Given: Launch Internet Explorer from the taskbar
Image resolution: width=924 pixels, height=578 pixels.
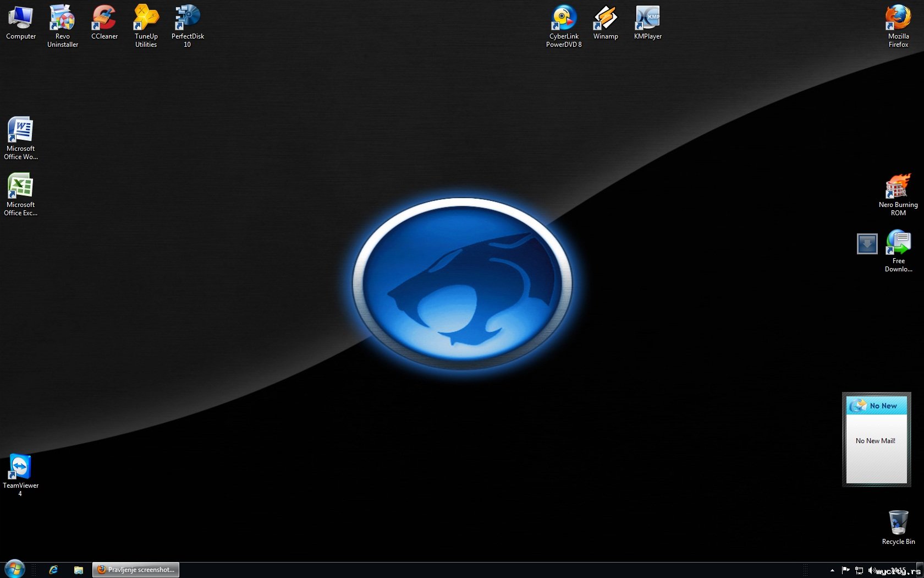Looking at the screenshot, I should coord(53,570).
